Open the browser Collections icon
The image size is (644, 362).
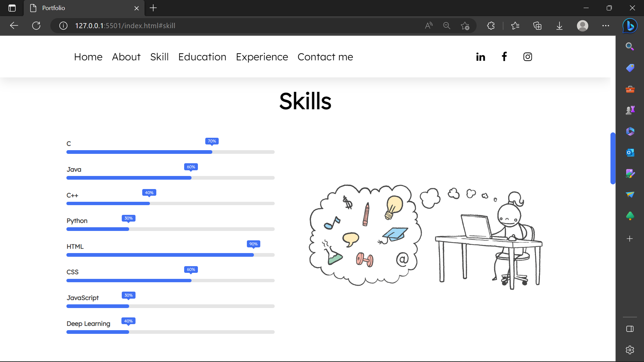(x=537, y=26)
